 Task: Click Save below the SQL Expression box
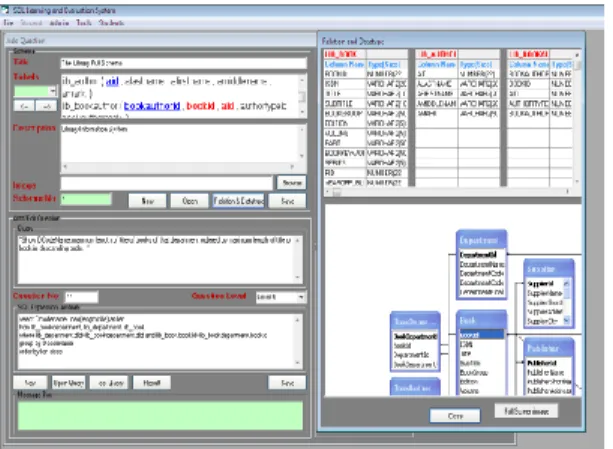287,383
